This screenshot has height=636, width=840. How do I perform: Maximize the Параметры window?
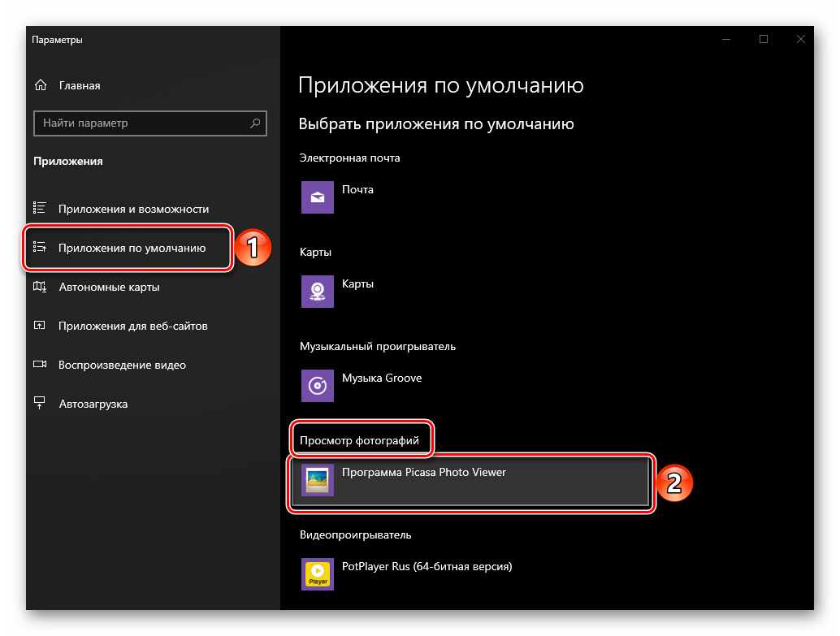(x=764, y=39)
